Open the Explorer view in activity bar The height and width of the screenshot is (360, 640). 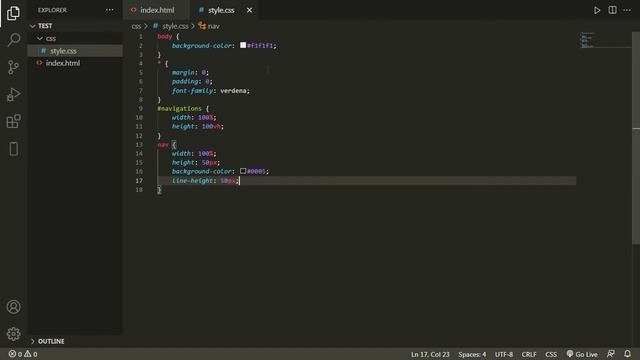coord(13,13)
